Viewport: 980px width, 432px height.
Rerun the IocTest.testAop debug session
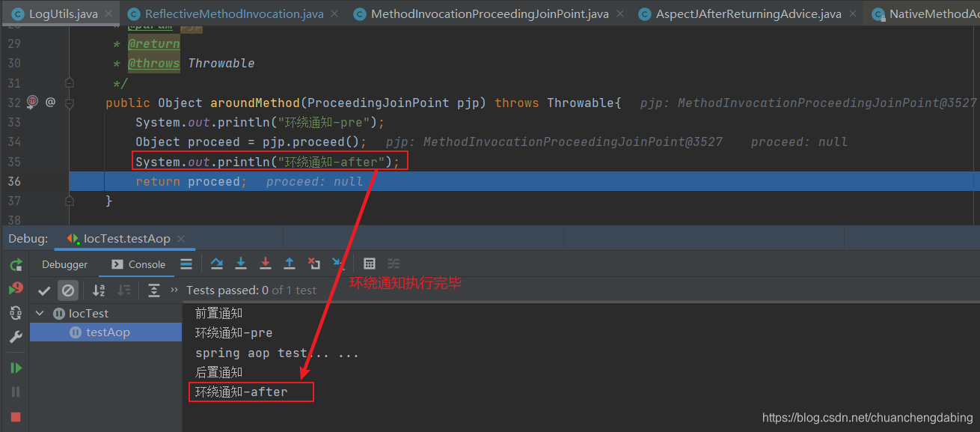pos(16,265)
